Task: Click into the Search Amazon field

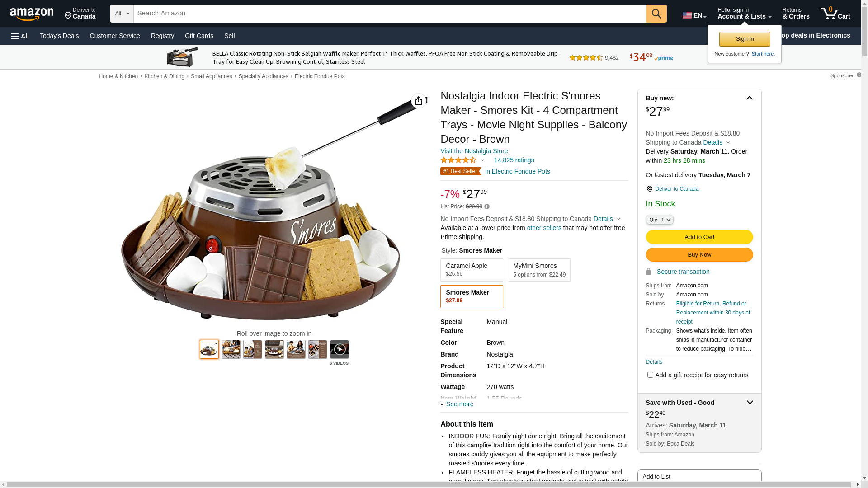Action: point(390,14)
